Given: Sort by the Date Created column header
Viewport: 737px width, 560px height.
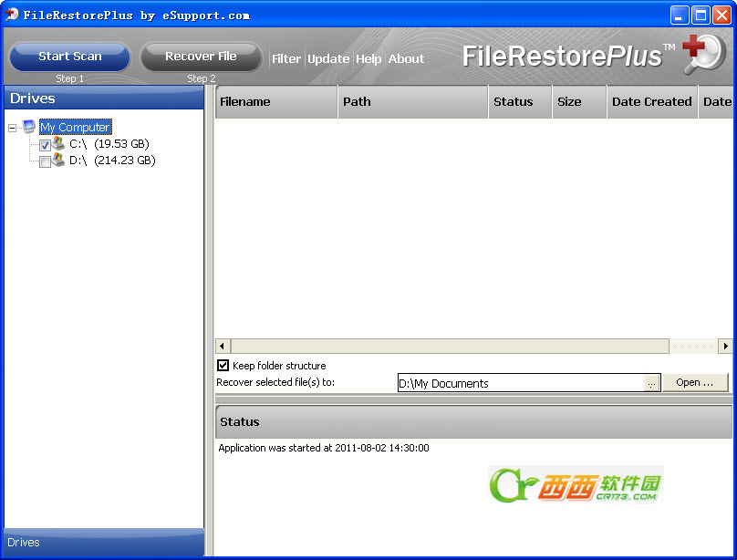Looking at the screenshot, I should point(652,101).
